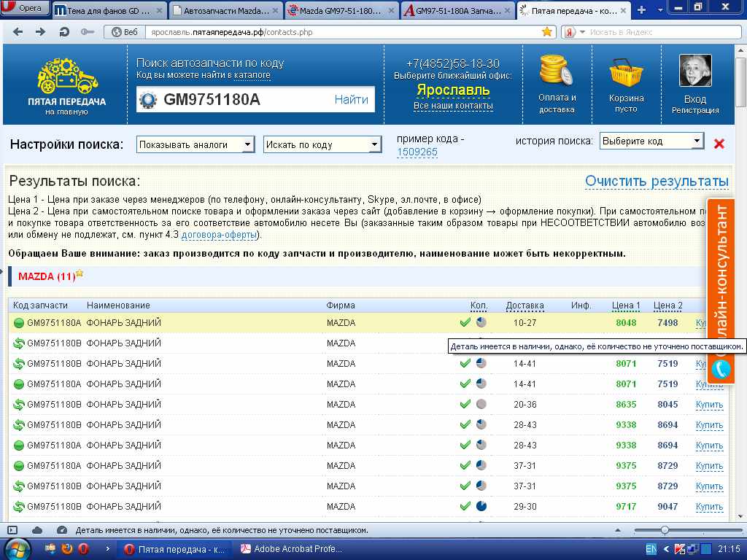The image size is (747, 560).
Task: Click the "Веб" site security badge
Action: [124, 32]
